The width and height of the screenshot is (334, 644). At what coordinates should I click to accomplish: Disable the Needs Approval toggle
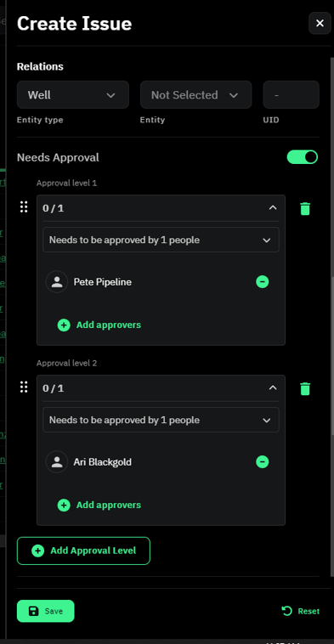pyautogui.click(x=303, y=157)
